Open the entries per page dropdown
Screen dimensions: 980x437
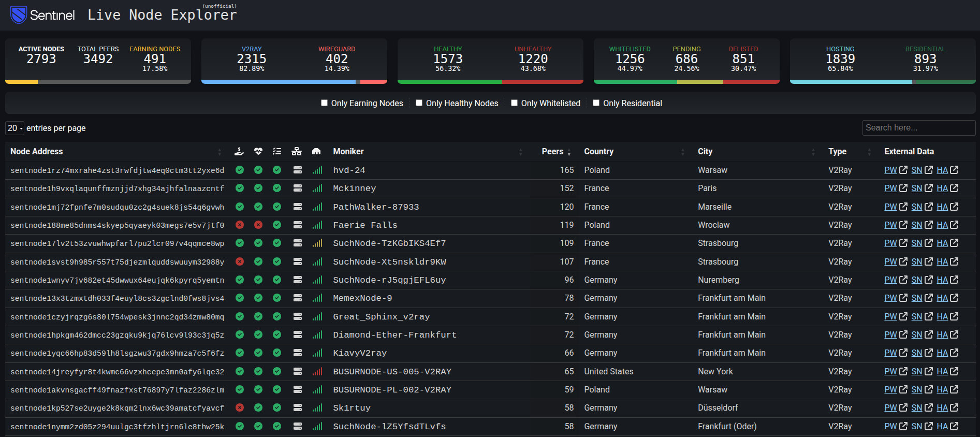[x=14, y=128]
